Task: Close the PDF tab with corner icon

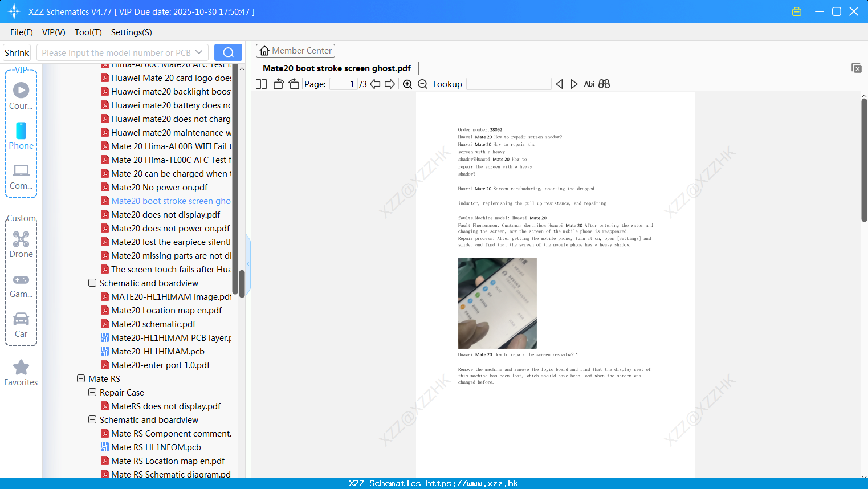Action: pos(856,68)
